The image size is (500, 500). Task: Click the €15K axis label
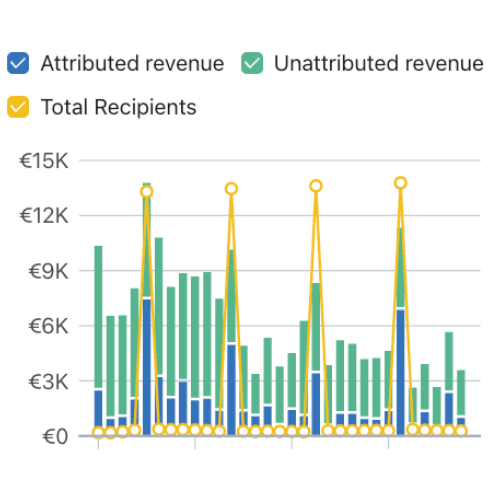(44, 161)
